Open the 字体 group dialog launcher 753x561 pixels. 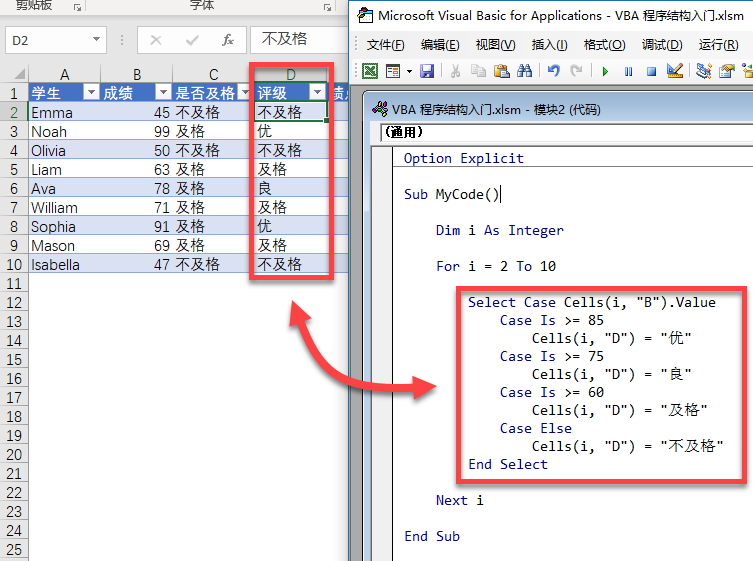[329, 6]
